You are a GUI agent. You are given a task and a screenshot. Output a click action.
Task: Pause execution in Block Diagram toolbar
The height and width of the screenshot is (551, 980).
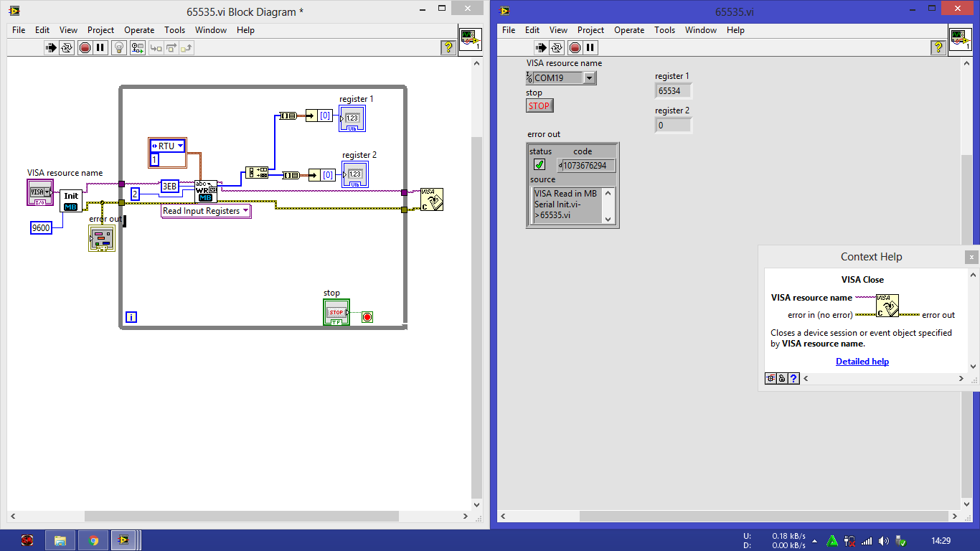(100, 48)
